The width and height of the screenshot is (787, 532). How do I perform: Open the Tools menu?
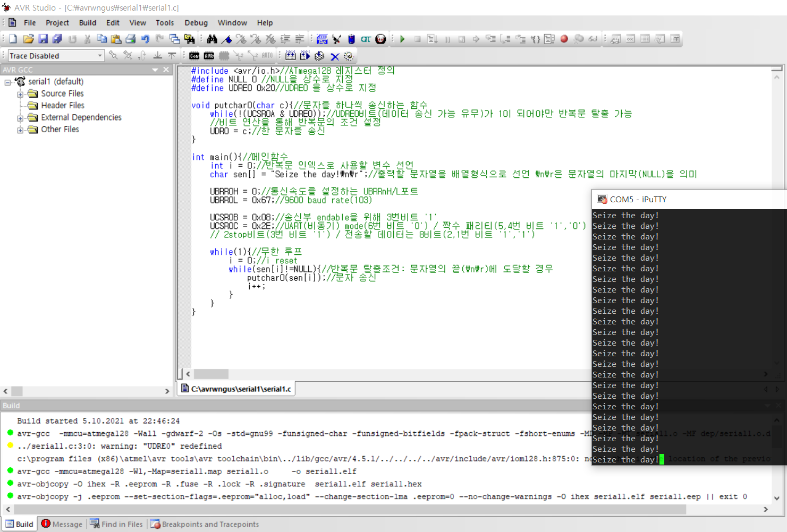(x=165, y=23)
